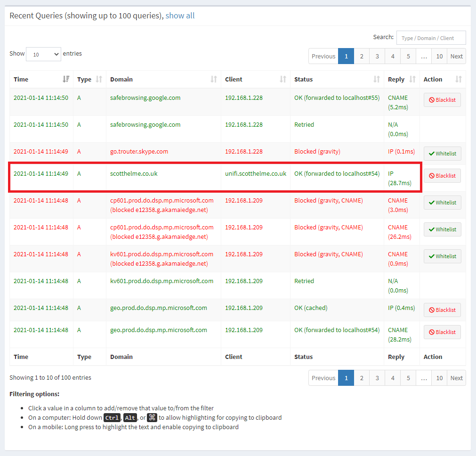Blacklist the cached geo.prod.do.dsp.mp.microsoft.com entry

point(442,310)
